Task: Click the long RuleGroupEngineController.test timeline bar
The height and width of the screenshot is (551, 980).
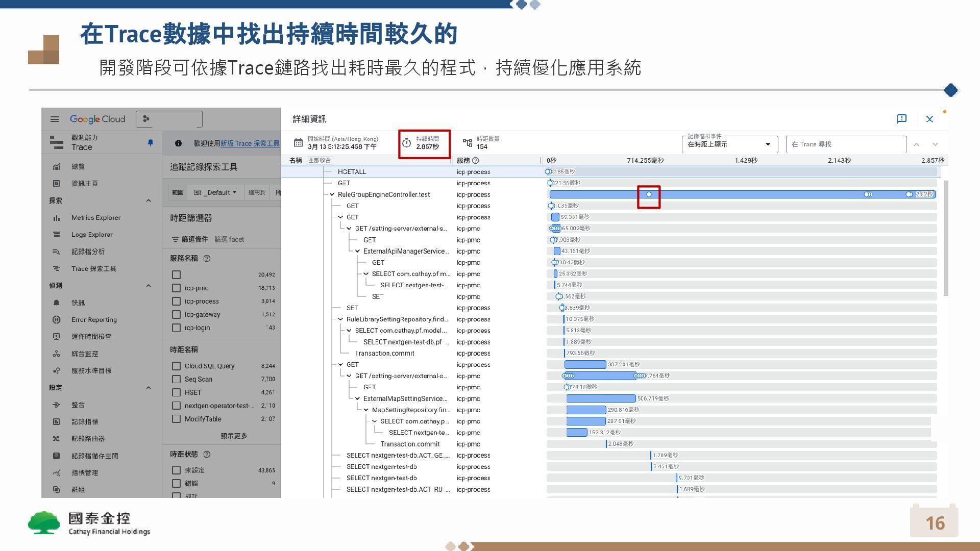Action: click(740, 194)
